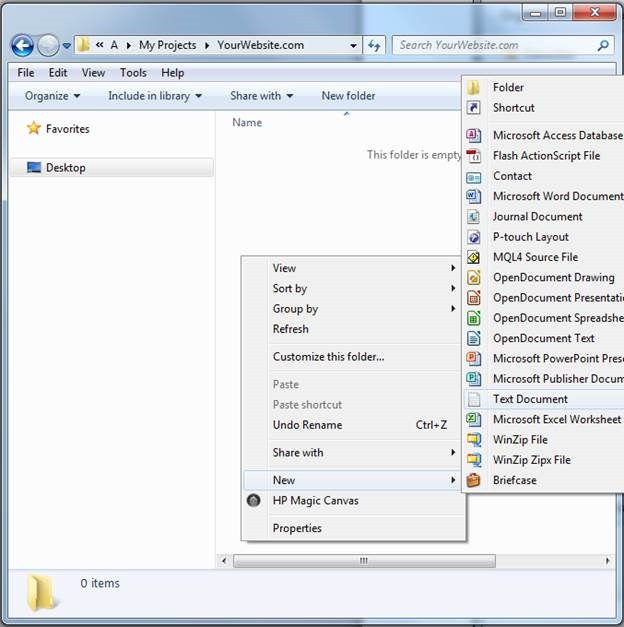624x627 pixels.
Task: Select the Briefcase icon
Action: pyautogui.click(x=474, y=480)
